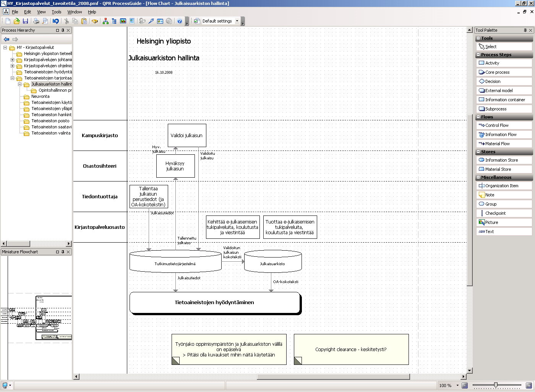Image resolution: width=535 pixels, height=392 pixels.
Task: Click the help question mark icon
Action: (180, 21)
